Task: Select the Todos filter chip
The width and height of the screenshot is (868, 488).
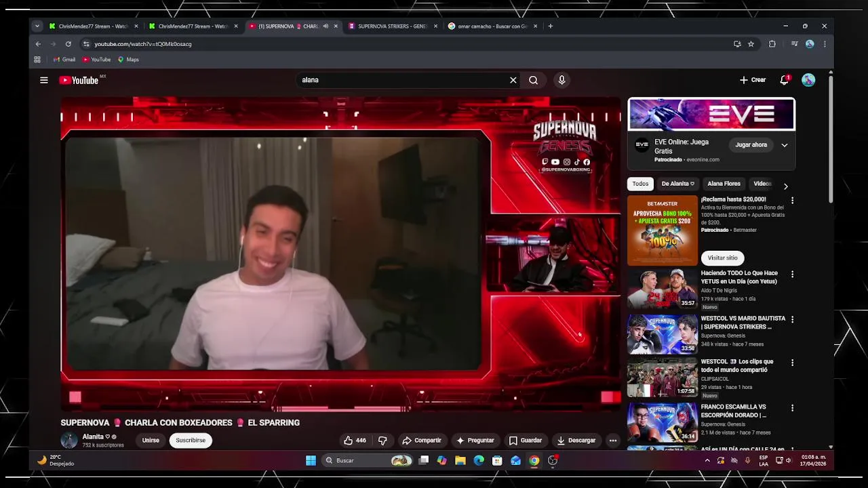Action: pyautogui.click(x=640, y=184)
